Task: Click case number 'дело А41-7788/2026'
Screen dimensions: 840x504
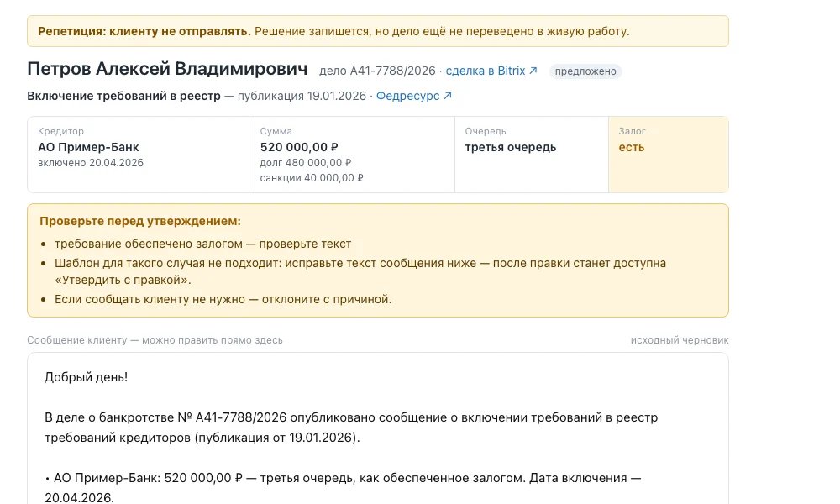Action: 377,71
